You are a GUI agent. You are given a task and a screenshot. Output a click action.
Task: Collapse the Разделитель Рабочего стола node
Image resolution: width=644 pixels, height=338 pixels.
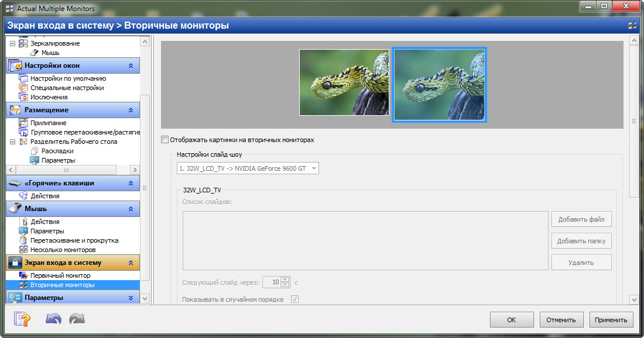(x=12, y=142)
